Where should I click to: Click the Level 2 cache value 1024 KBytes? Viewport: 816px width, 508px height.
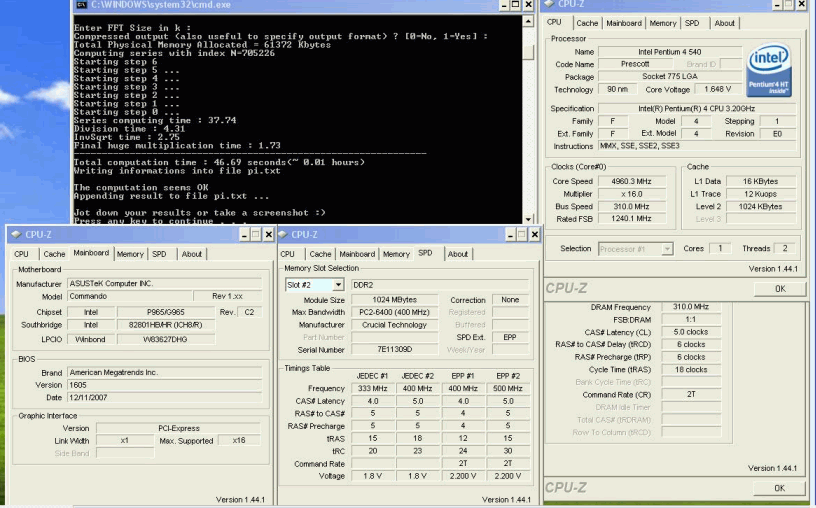[760, 206]
